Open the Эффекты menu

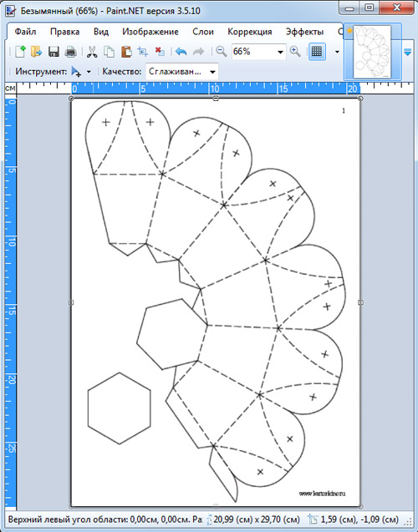(x=304, y=32)
